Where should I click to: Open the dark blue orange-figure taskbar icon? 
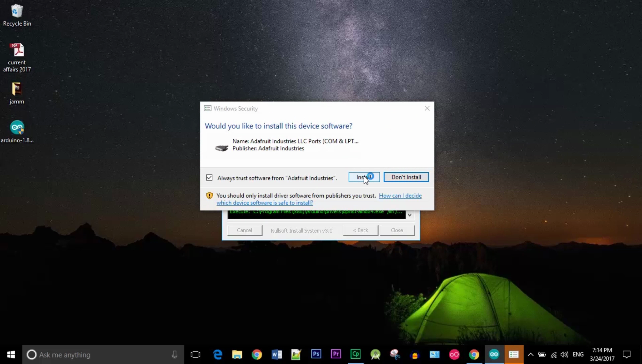click(415, 354)
